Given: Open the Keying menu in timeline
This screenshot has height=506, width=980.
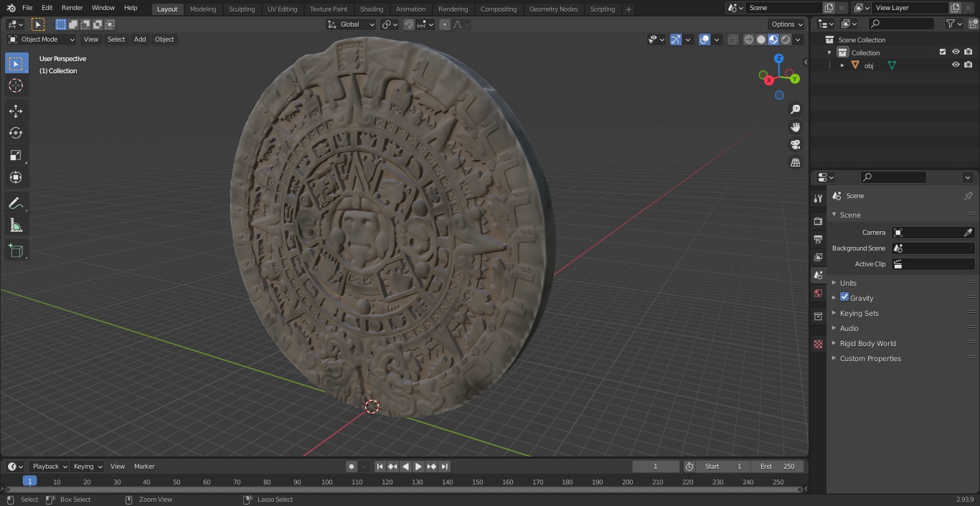Looking at the screenshot, I should 88,467.
